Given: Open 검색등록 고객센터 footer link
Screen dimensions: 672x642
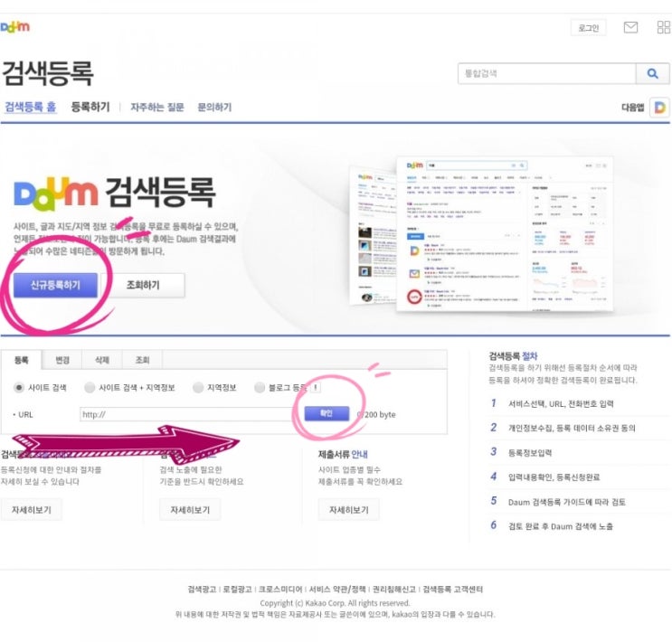Looking at the screenshot, I should [452, 590].
